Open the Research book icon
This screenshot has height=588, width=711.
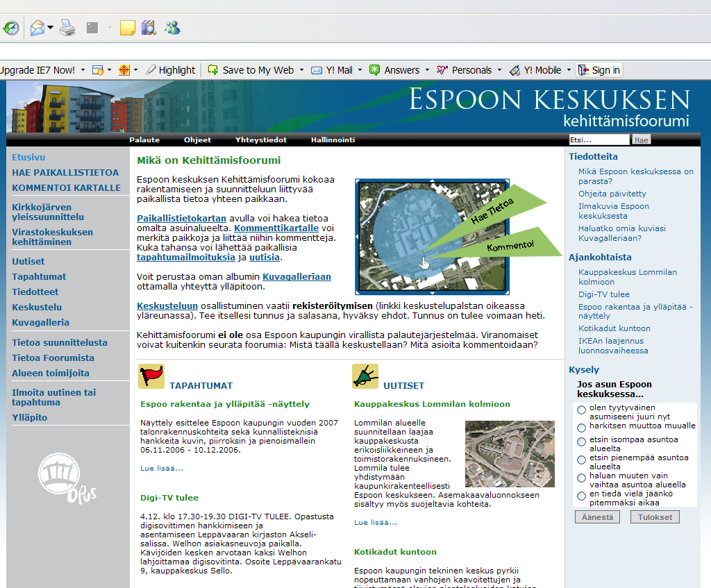click(x=149, y=28)
